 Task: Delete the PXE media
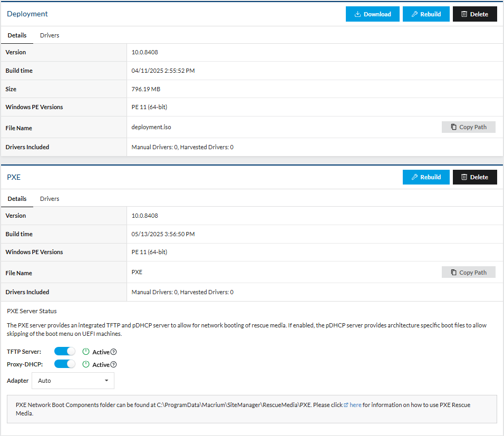474,177
